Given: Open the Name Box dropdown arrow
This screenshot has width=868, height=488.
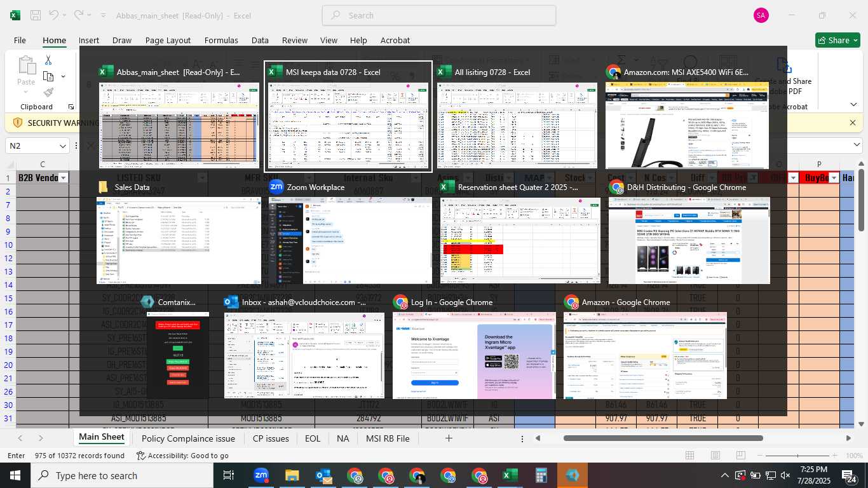Looking at the screenshot, I should [62, 146].
